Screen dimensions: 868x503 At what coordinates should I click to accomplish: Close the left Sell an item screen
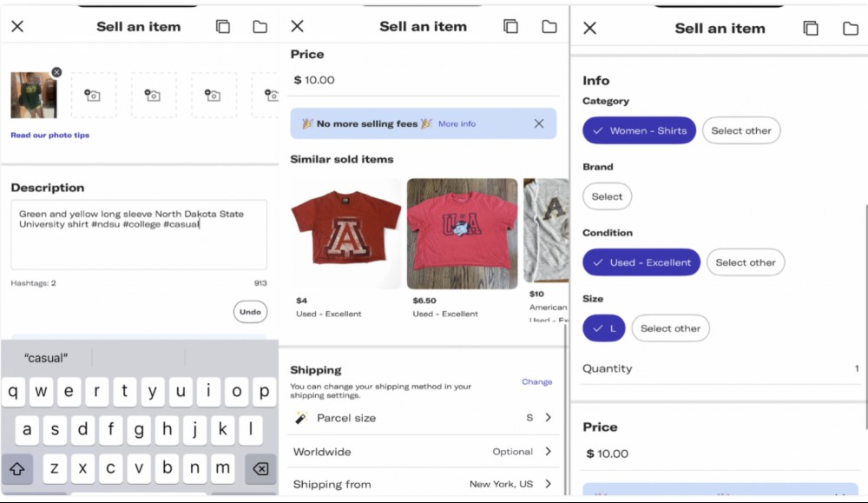pyautogui.click(x=17, y=26)
